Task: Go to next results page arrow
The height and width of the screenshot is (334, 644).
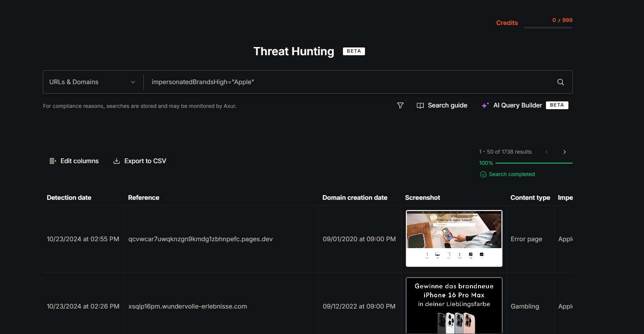Action: click(565, 152)
